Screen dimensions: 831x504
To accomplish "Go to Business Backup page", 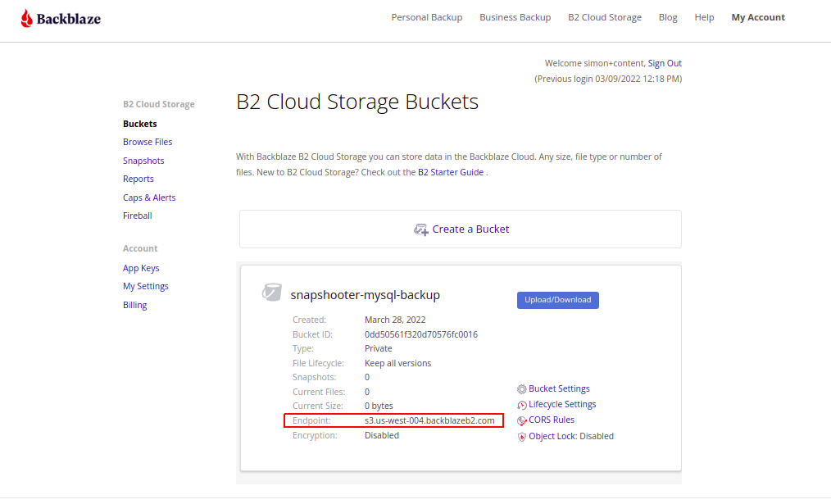I will point(515,17).
